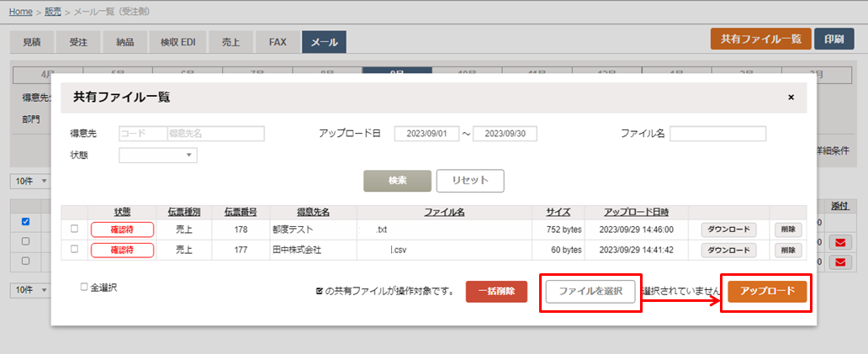
Task: Download the 都度テスト .txt file
Action: click(x=728, y=229)
